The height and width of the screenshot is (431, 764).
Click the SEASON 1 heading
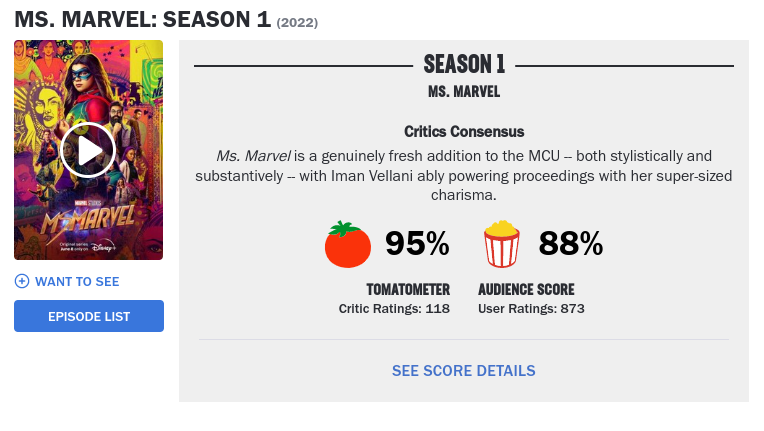[x=464, y=64]
